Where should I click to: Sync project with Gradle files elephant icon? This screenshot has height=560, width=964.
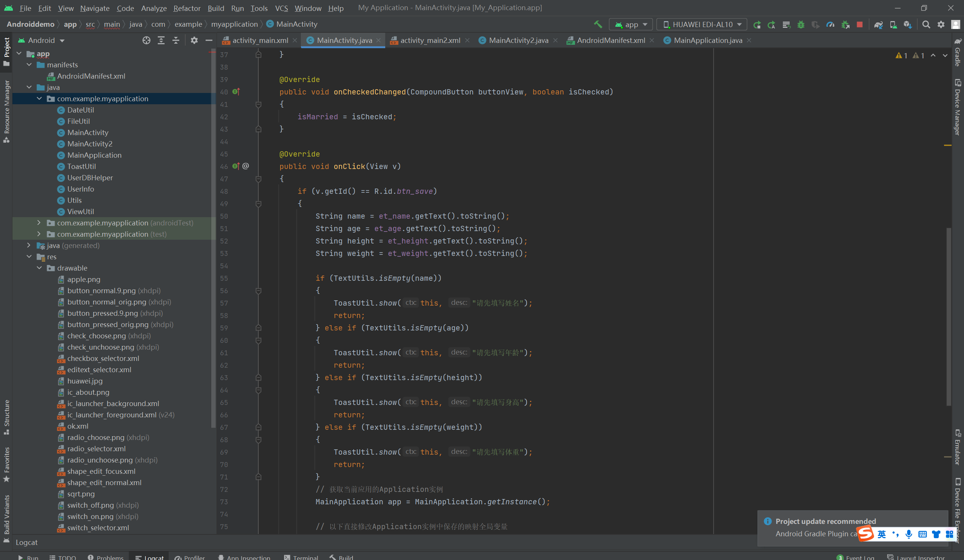(x=878, y=24)
